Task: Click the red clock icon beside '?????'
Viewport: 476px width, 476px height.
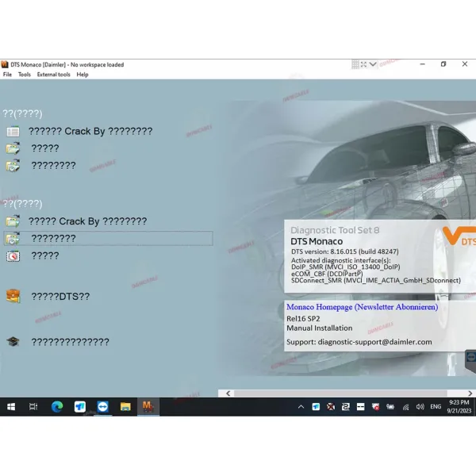Action: click(x=13, y=256)
